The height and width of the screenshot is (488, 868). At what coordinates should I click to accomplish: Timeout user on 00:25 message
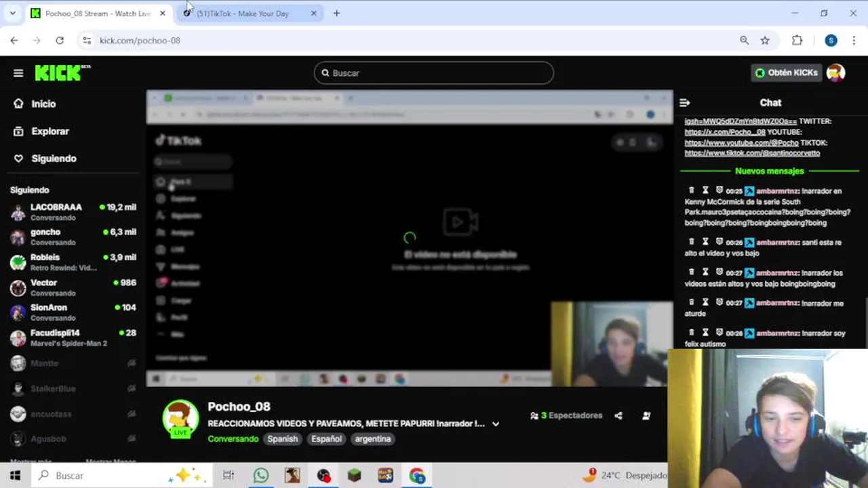point(705,190)
